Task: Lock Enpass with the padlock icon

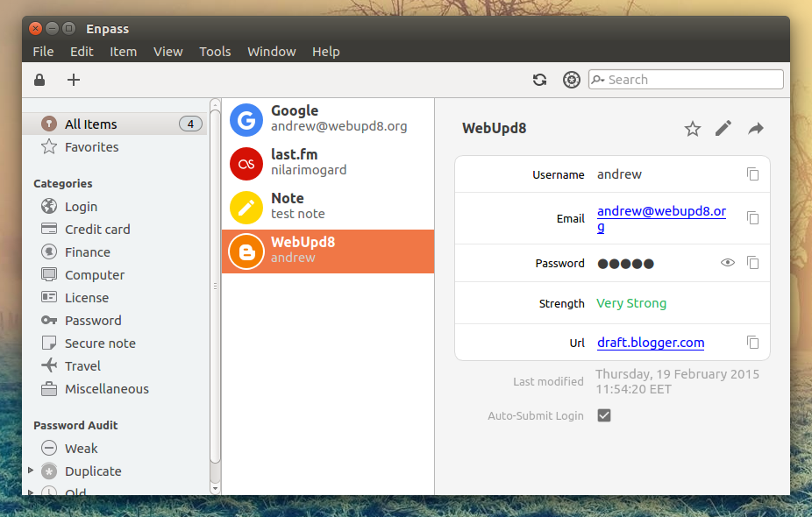Action: [39, 80]
